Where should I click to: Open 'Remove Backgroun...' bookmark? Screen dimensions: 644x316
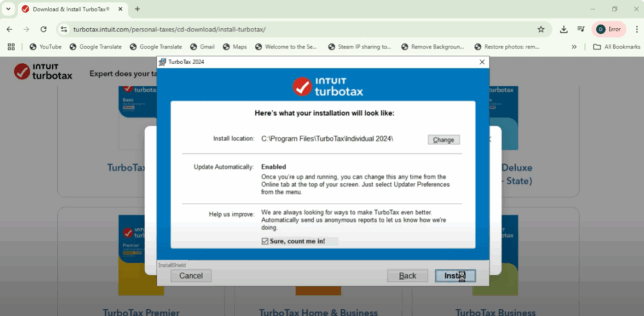(x=433, y=46)
